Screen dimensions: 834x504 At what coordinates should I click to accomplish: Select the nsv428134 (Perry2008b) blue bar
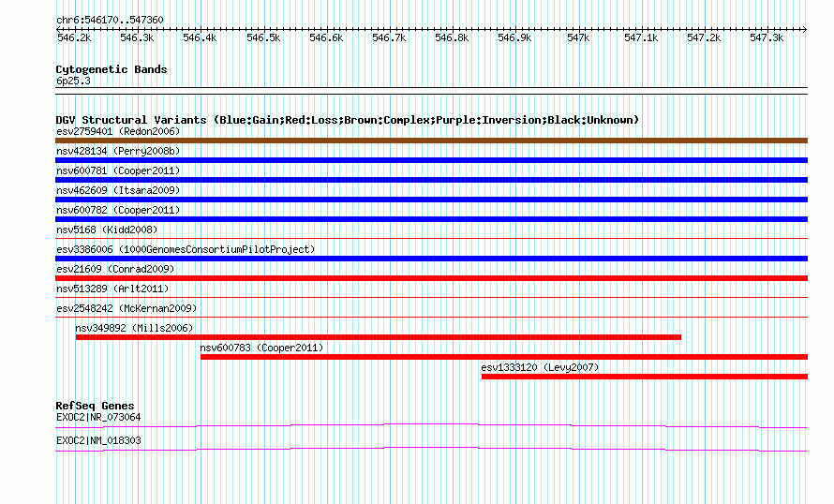pos(431,160)
